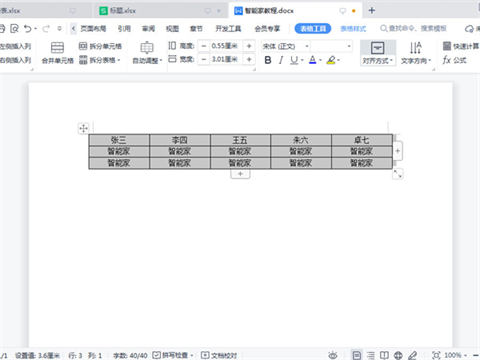Click 在左侧插入列
The width and height of the screenshot is (480, 360).
click(15, 46)
